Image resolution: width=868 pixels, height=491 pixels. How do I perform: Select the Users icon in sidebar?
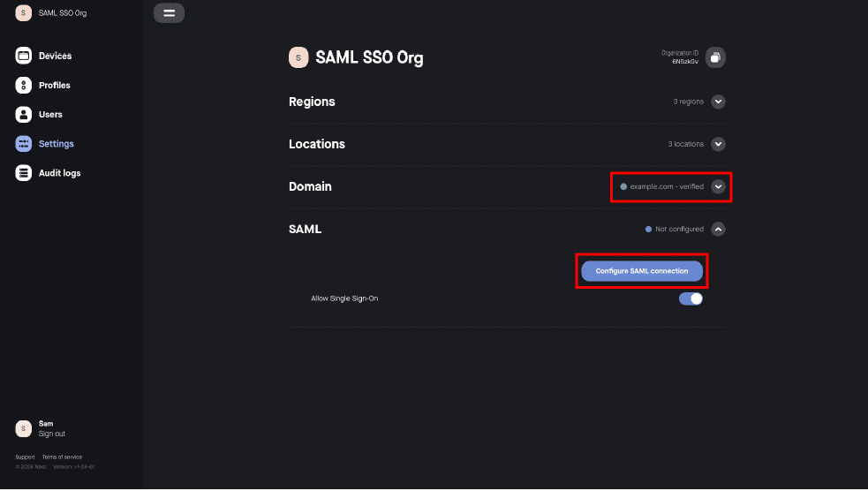click(x=23, y=115)
